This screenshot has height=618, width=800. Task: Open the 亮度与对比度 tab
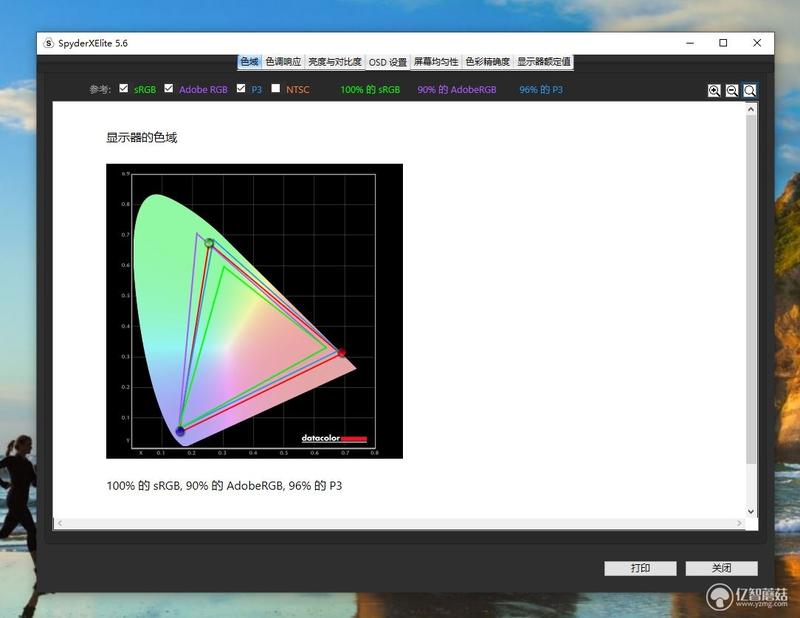coord(335,62)
